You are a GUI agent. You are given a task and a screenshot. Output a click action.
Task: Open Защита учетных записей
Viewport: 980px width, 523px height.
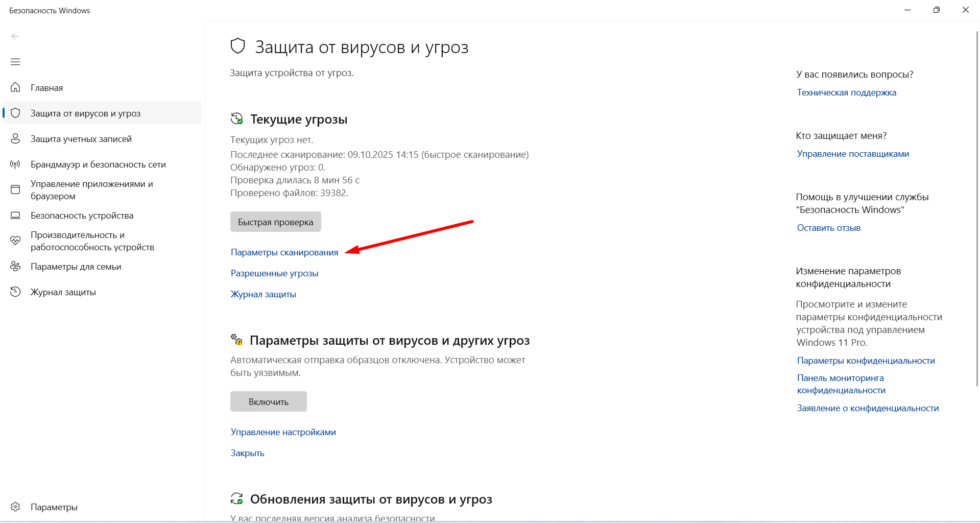[x=102, y=138]
